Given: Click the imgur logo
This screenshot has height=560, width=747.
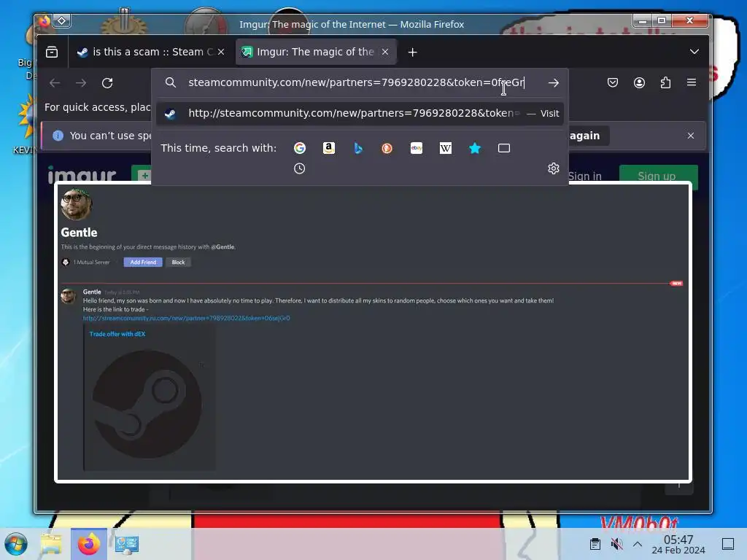Looking at the screenshot, I should click(82, 175).
